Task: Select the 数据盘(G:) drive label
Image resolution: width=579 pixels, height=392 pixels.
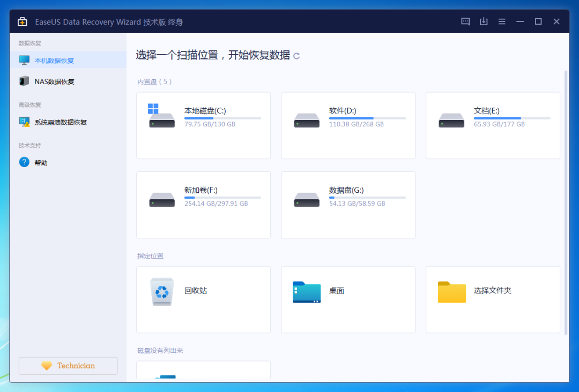Action: [x=346, y=190]
